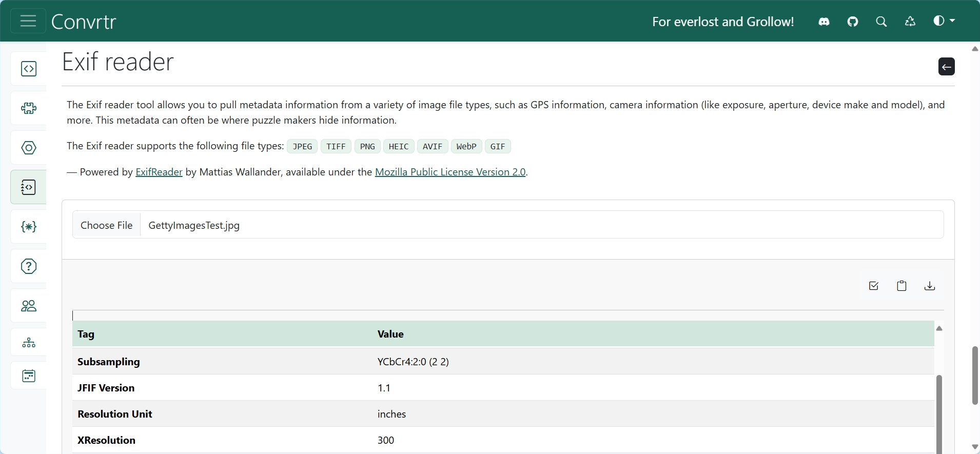
Task: Click the back arrow button
Action: (946, 67)
